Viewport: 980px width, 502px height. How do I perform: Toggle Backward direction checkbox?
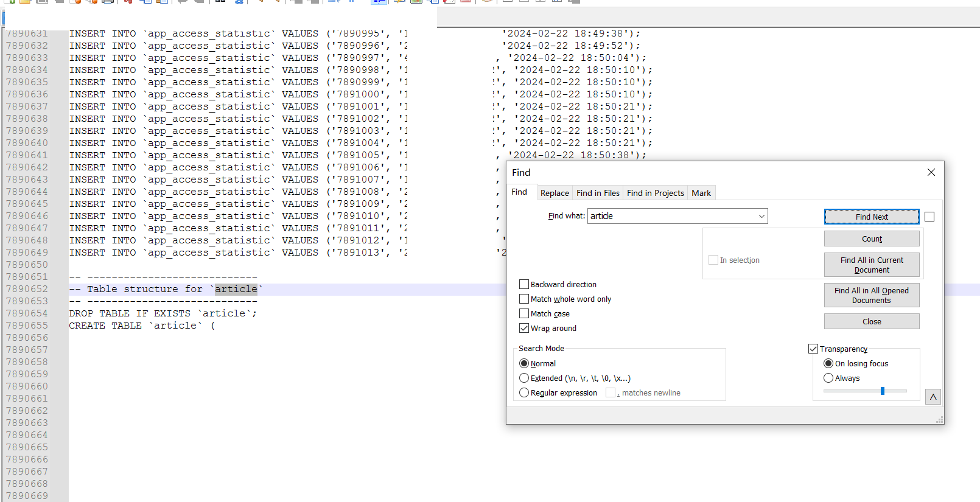click(524, 284)
